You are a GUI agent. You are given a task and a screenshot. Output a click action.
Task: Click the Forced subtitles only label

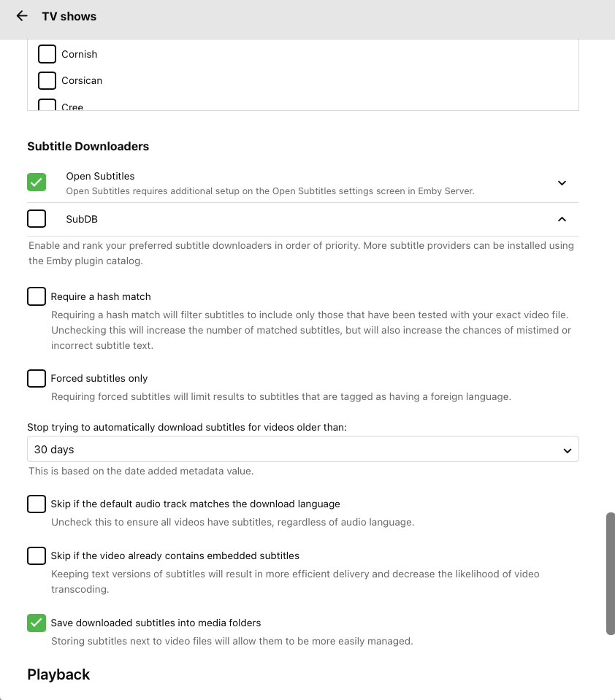point(99,378)
